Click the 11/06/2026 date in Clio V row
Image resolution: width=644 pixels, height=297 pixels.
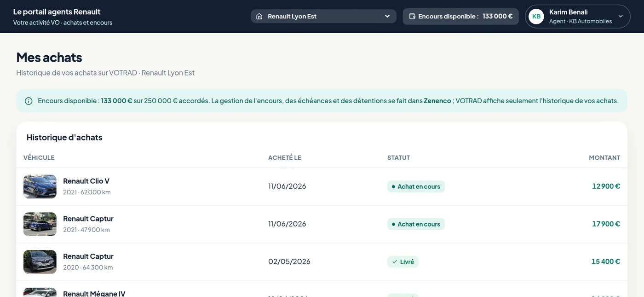point(287,186)
